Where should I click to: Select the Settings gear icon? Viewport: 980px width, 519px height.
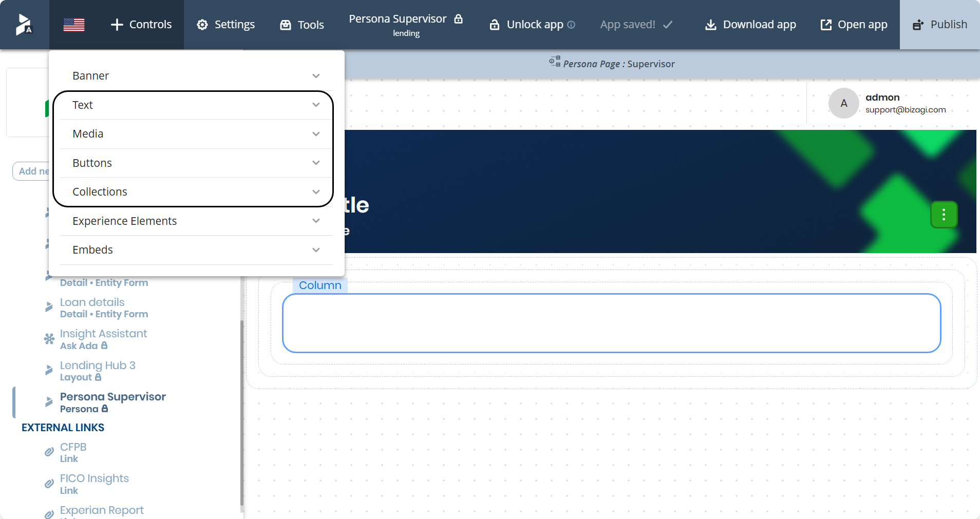tap(202, 24)
